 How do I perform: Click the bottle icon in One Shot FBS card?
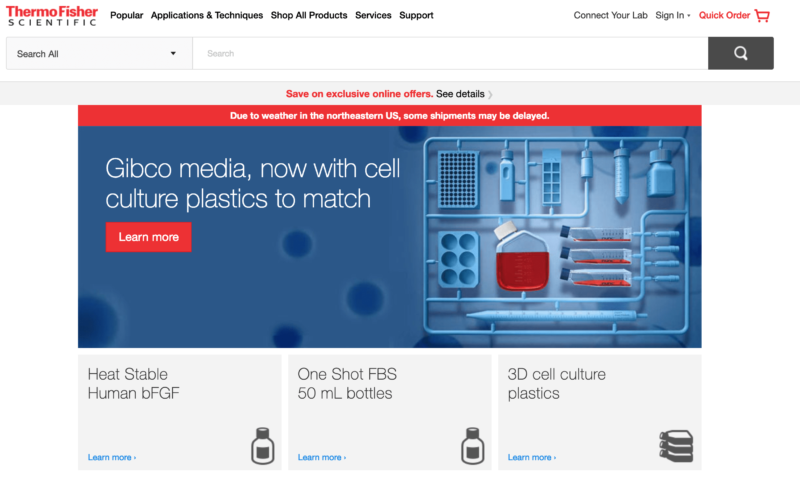point(472,446)
